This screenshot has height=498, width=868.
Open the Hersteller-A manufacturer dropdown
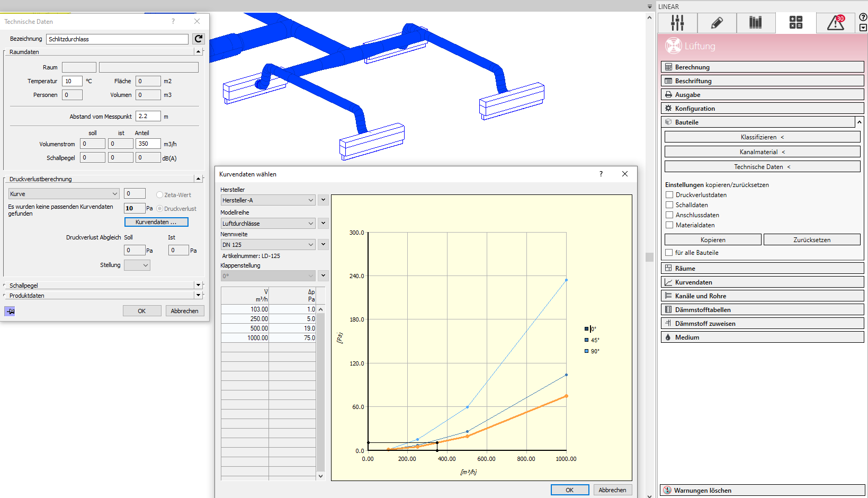tap(268, 200)
